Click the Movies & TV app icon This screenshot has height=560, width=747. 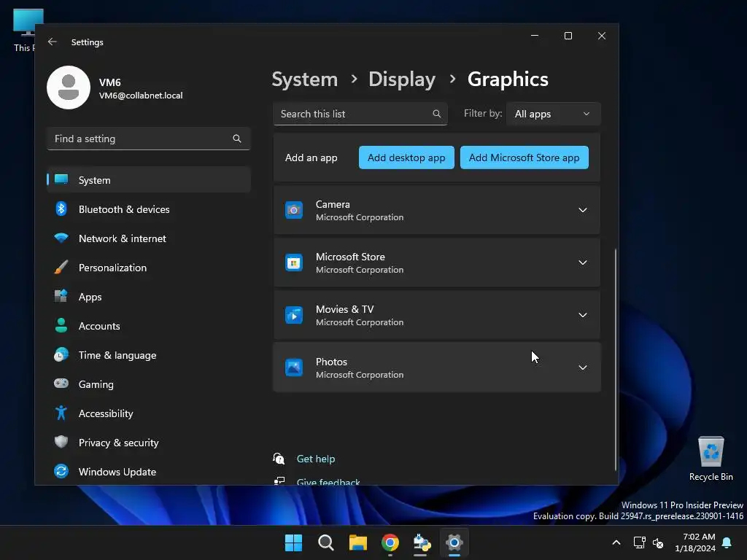pyautogui.click(x=294, y=315)
